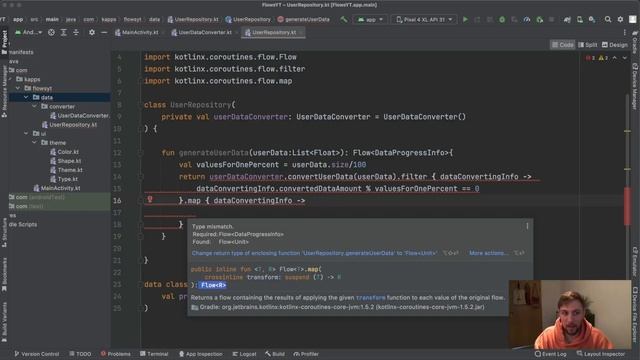Screen dimensions: 640x360
Task: Collapse the theme folder
Action: [x=34, y=142]
